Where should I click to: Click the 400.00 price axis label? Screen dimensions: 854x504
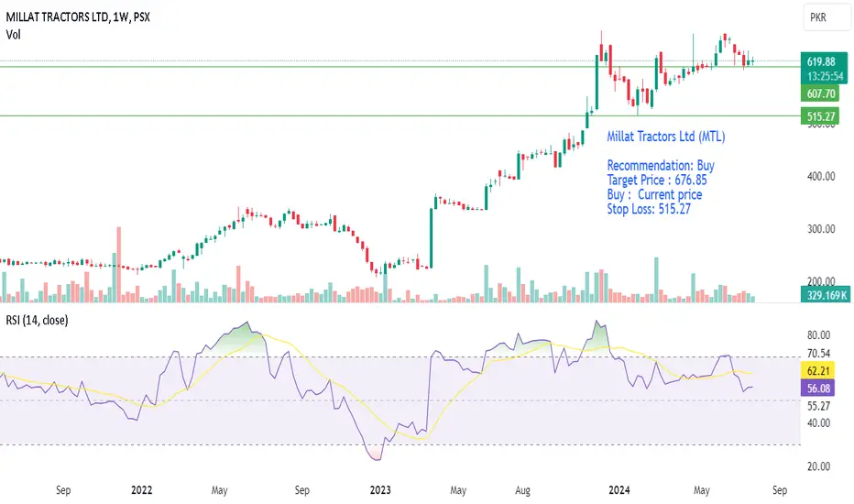click(821, 177)
